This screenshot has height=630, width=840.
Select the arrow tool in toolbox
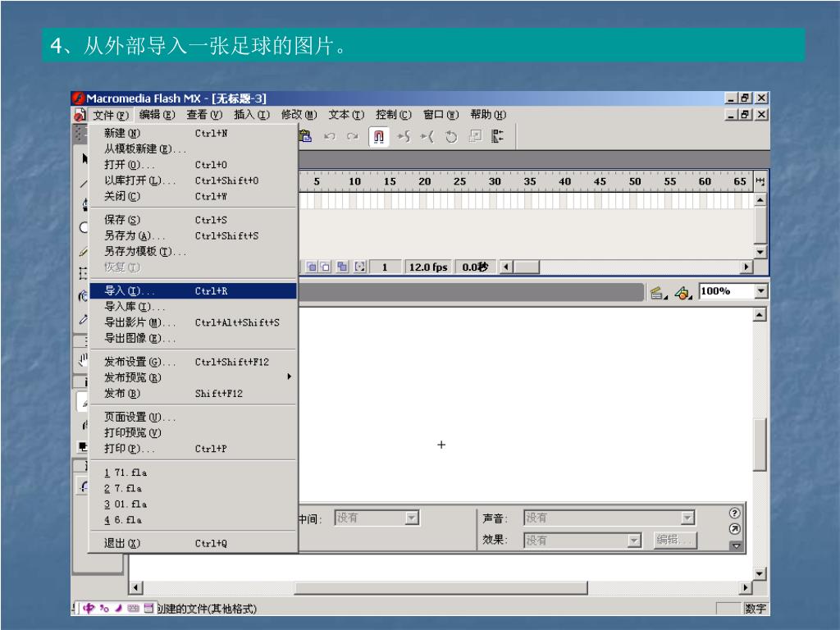coord(84,158)
